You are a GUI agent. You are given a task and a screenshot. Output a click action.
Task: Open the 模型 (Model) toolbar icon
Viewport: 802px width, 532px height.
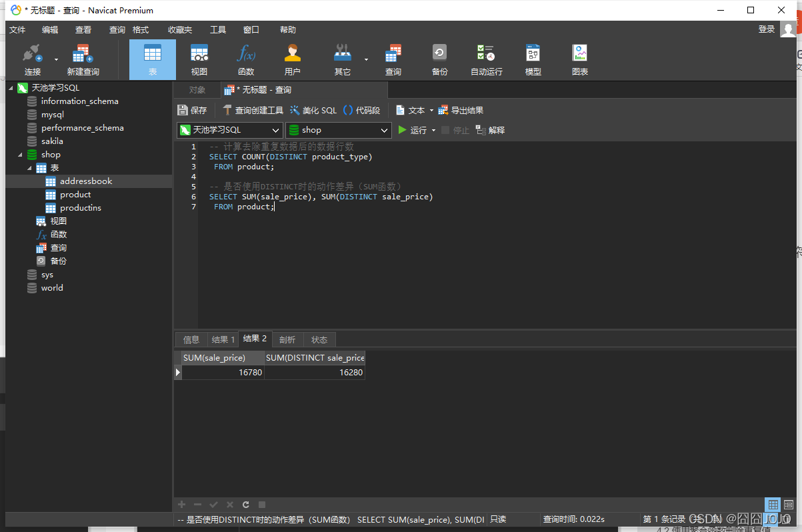pos(533,60)
